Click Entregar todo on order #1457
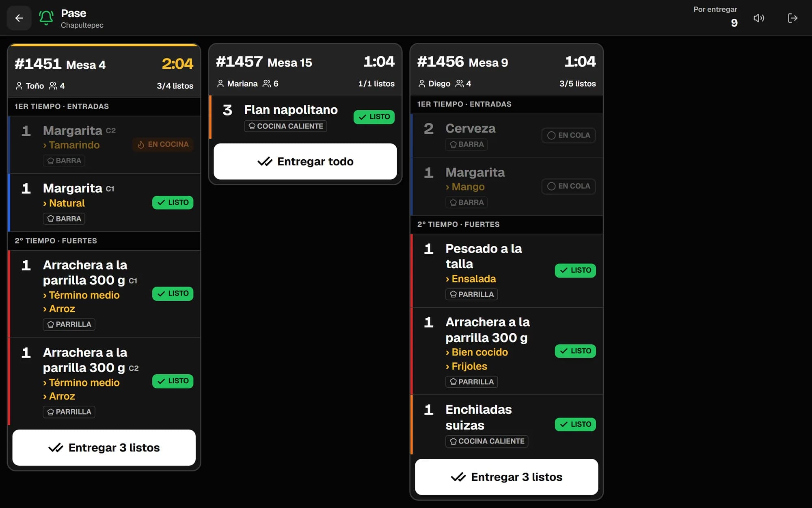812x508 pixels. click(305, 161)
